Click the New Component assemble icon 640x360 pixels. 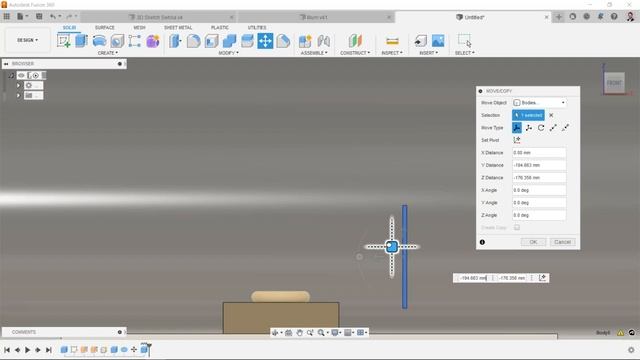coord(305,41)
